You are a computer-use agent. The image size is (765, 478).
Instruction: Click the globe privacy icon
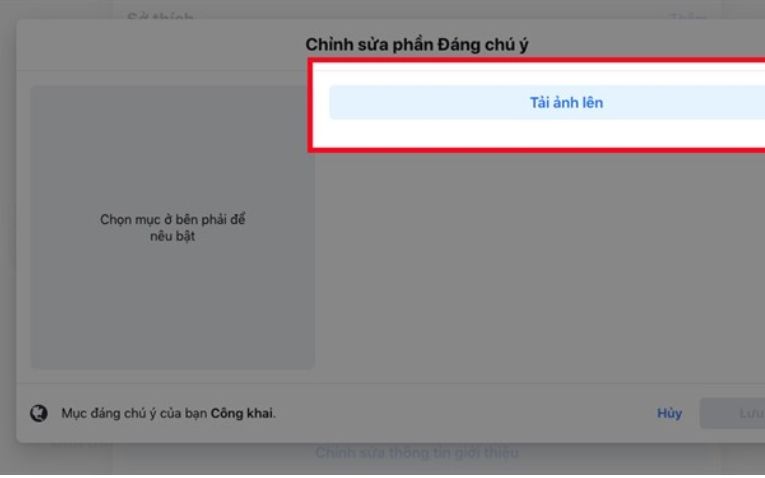click(39, 413)
